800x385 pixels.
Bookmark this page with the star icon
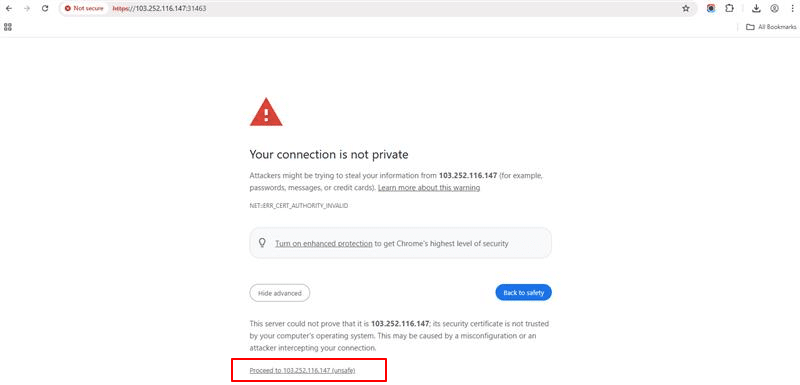pos(686,9)
